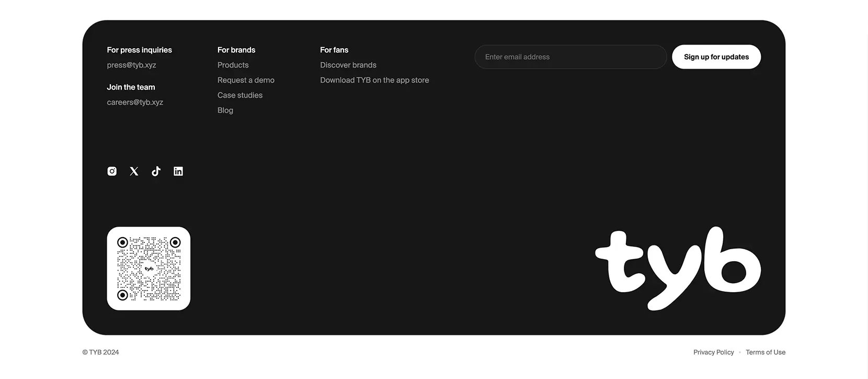This screenshot has width=868, height=379.
Task: Open the Privacy Policy link
Action: (x=714, y=352)
